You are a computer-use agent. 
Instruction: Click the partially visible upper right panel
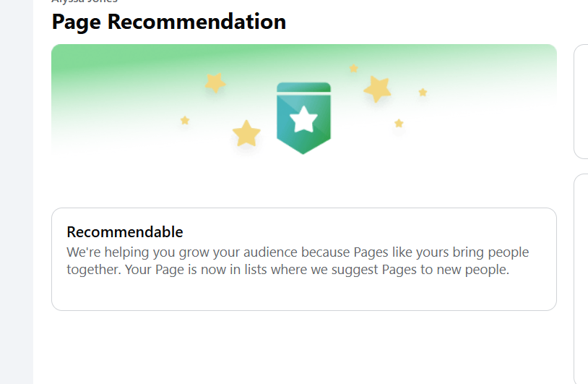[x=581, y=101]
